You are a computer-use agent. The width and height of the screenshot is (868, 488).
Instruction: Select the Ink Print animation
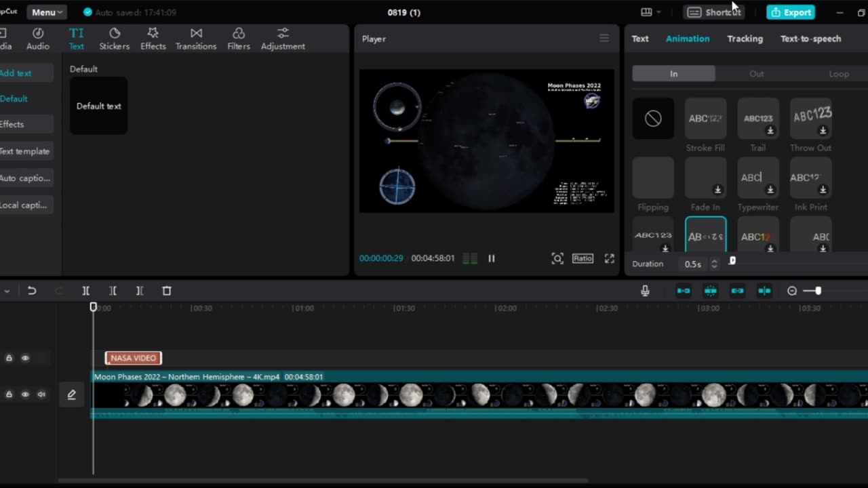coord(811,178)
